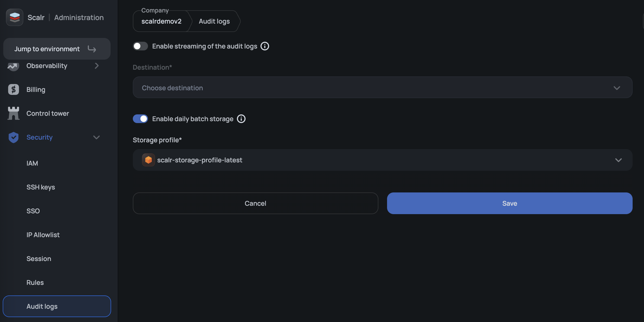Click the Control tower castle icon
This screenshot has height=322, width=644.
coord(13,113)
